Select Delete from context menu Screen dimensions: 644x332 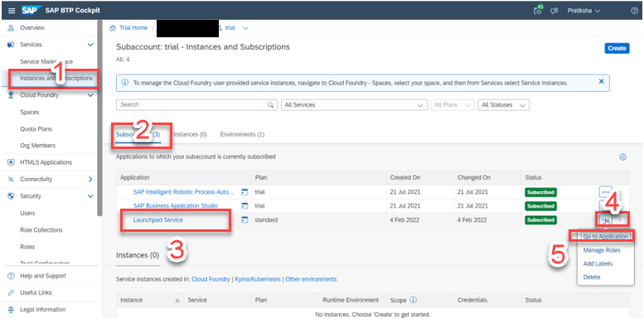pyautogui.click(x=592, y=277)
